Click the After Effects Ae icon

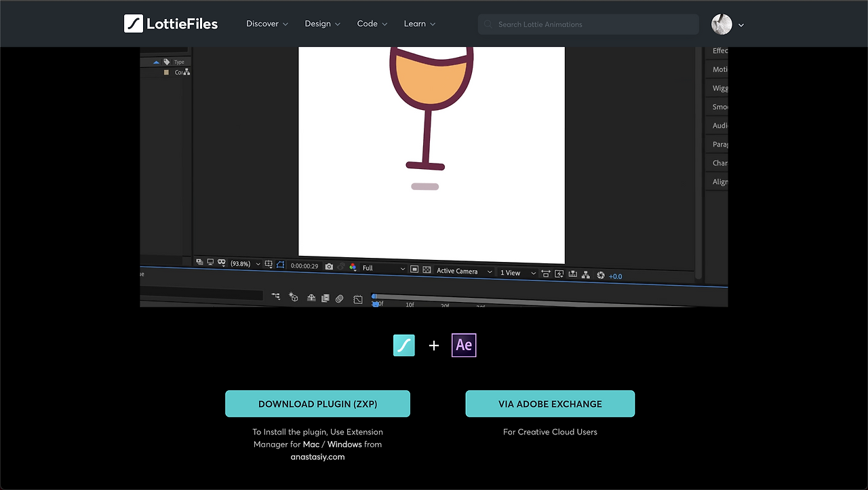[464, 345]
